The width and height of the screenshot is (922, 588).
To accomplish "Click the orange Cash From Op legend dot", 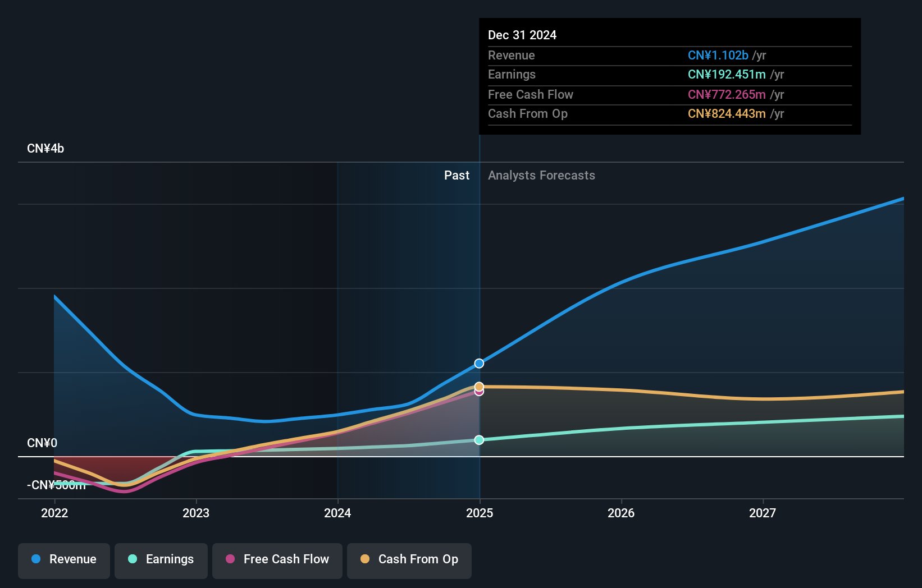I will pos(365,559).
